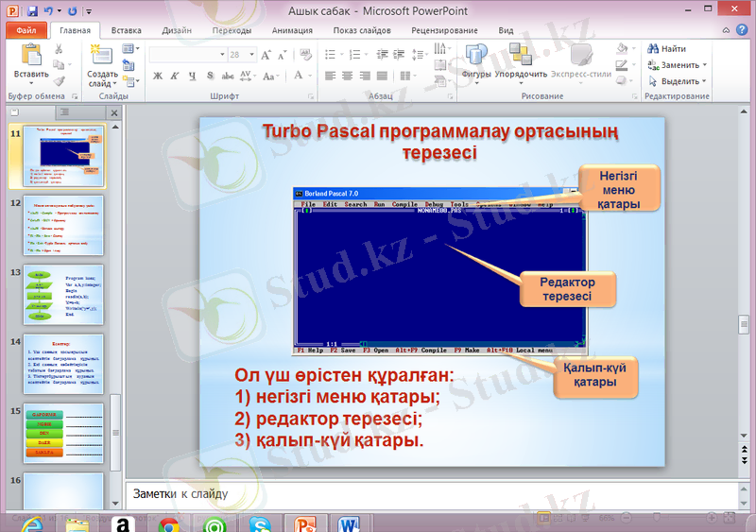Open the Shapes (Фигуры) gallery

tap(475, 56)
